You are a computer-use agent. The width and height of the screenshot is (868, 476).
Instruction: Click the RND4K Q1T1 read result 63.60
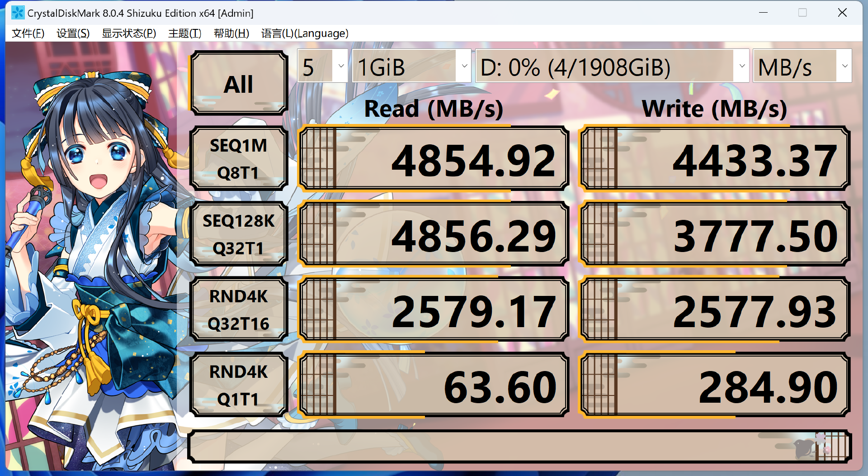point(434,385)
